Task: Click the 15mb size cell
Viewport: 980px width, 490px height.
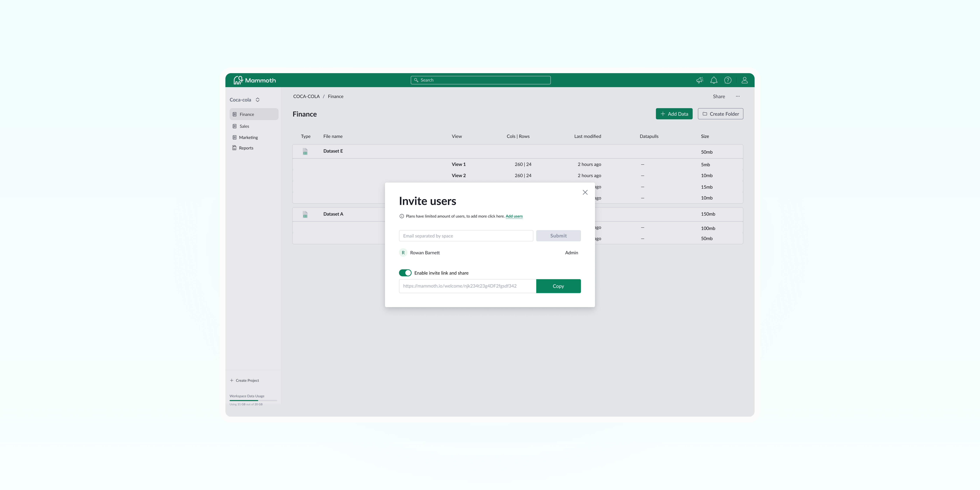Action: pyautogui.click(x=707, y=187)
